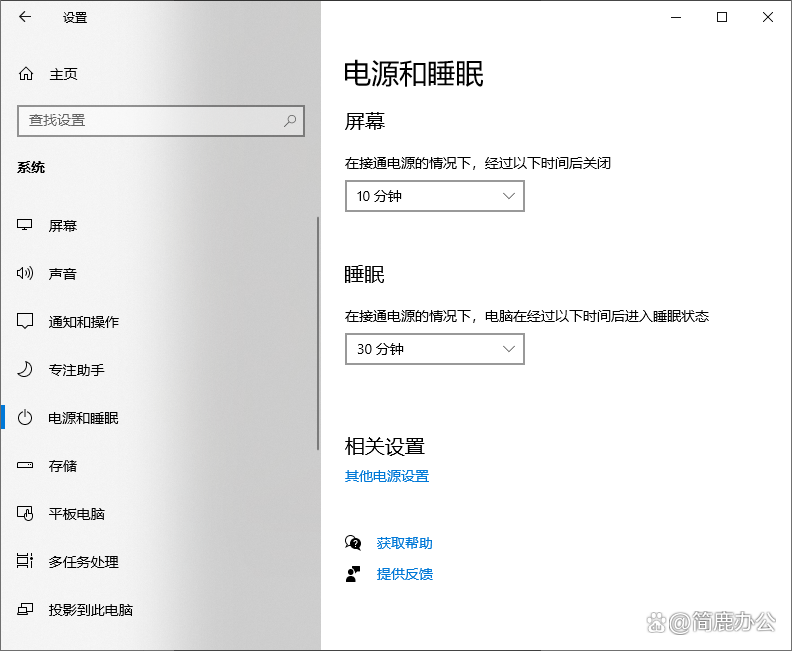Open the screen-off time dropdown (10 分钟)
This screenshot has width=792, height=651.
coord(434,197)
